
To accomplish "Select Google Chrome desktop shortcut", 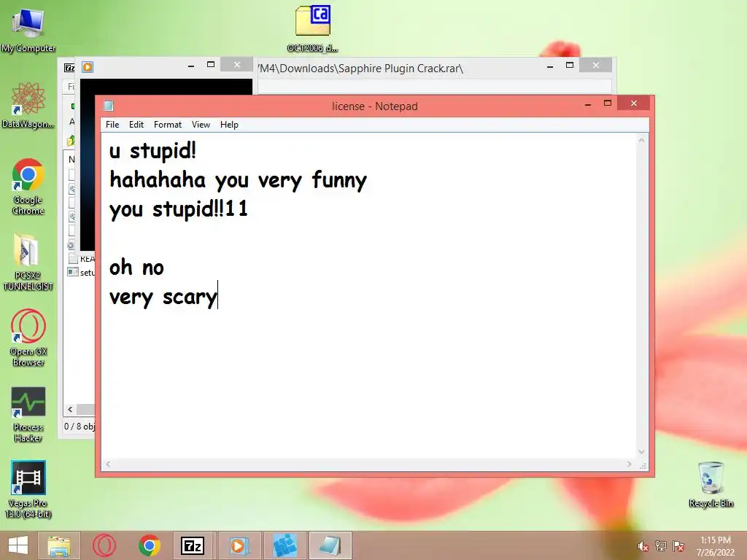I will pos(28,186).
